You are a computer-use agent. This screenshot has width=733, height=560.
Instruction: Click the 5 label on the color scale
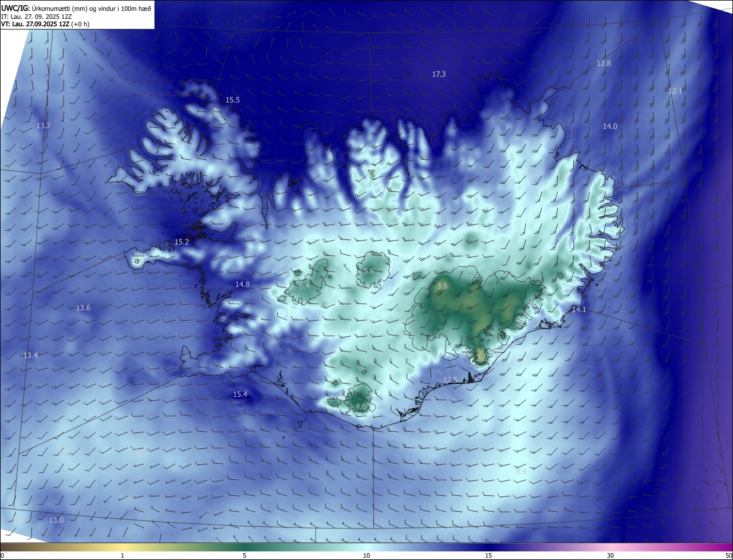click(x=245, y=555)
